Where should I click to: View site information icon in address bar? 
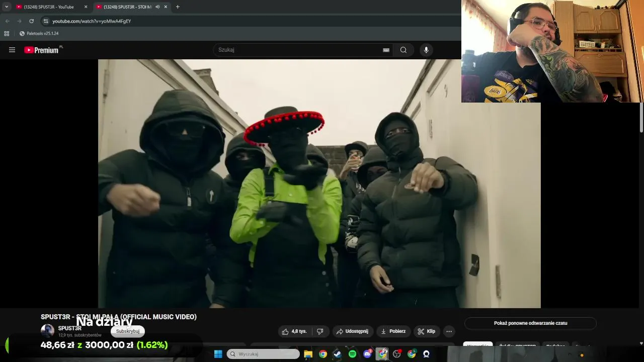(46, 21)
